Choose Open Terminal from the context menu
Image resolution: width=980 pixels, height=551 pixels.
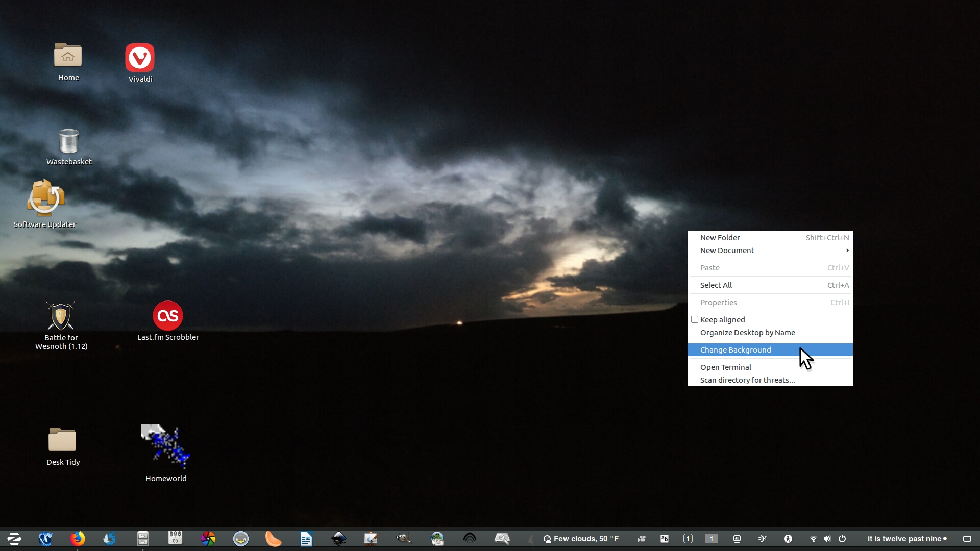click(x=725, y=367)
